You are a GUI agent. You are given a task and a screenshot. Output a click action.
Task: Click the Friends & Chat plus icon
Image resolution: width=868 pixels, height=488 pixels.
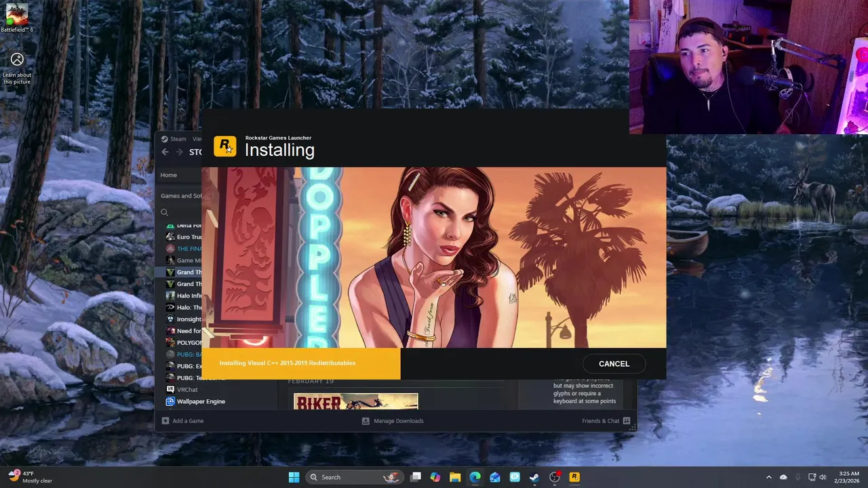tap(627, 421)
